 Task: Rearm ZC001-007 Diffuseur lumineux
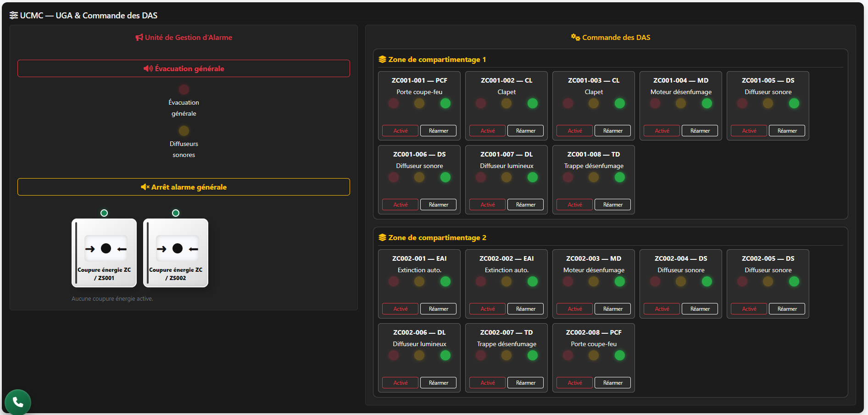[x=526, y=205]
